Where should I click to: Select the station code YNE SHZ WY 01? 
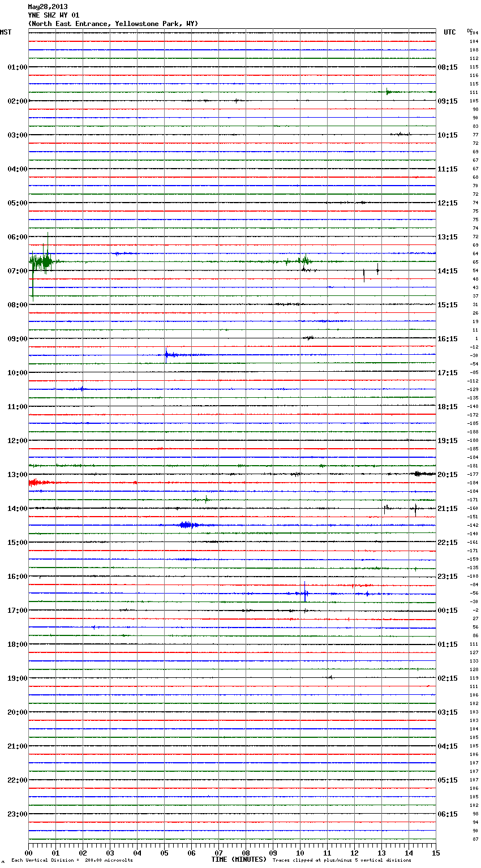54,15
